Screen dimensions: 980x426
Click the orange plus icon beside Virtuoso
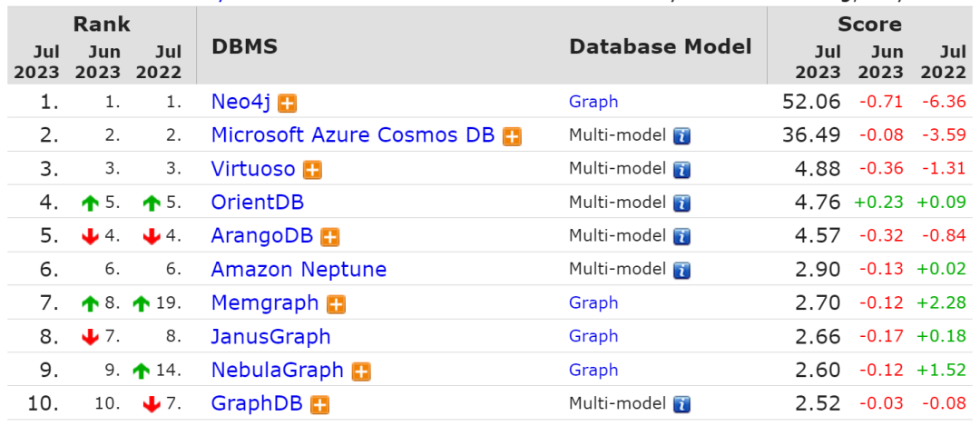tap(312, 170)
